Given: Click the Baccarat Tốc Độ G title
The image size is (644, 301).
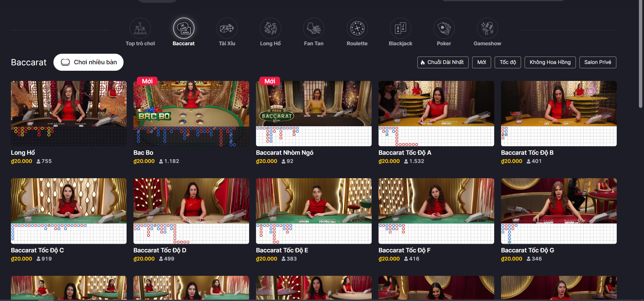Looking at the screenshot, I should coord(528,250).
